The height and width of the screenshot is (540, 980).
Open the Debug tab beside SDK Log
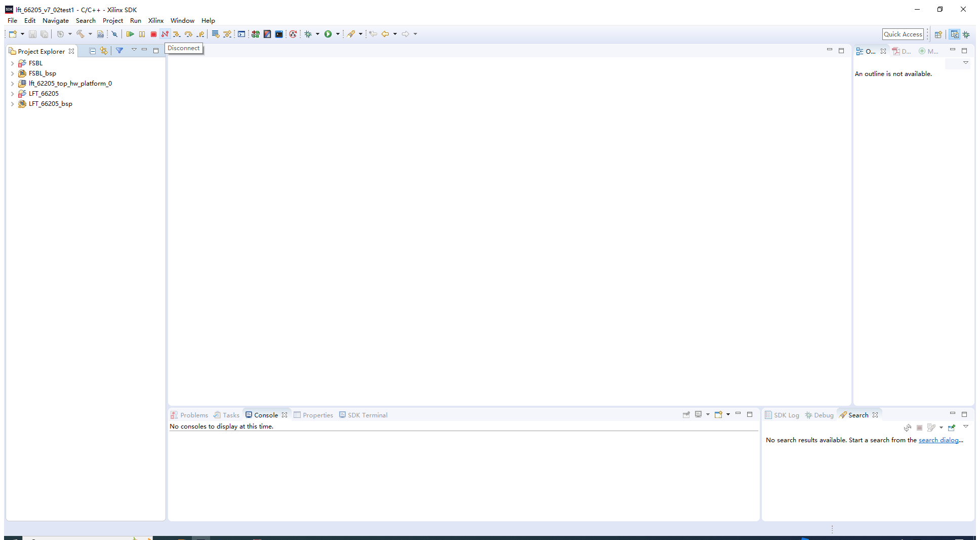pos(819,415)
